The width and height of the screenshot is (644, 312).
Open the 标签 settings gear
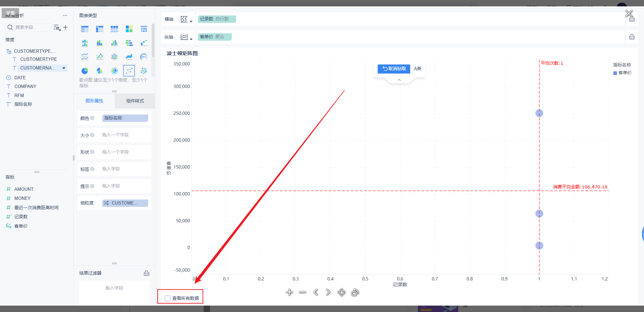click(x=93, y=169)
